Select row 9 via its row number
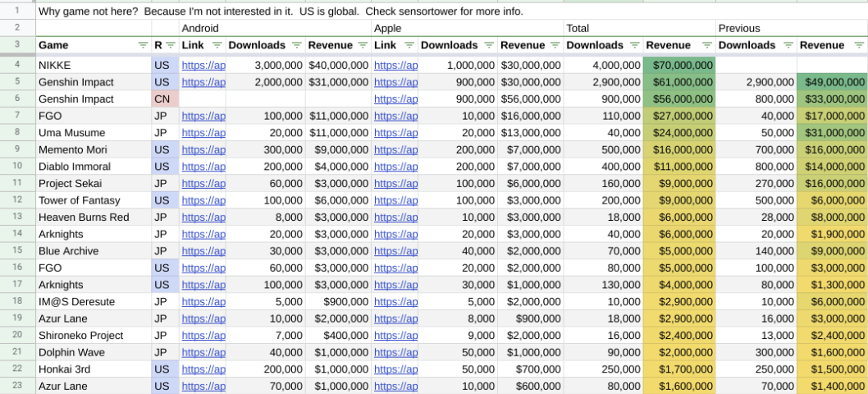 16,149
